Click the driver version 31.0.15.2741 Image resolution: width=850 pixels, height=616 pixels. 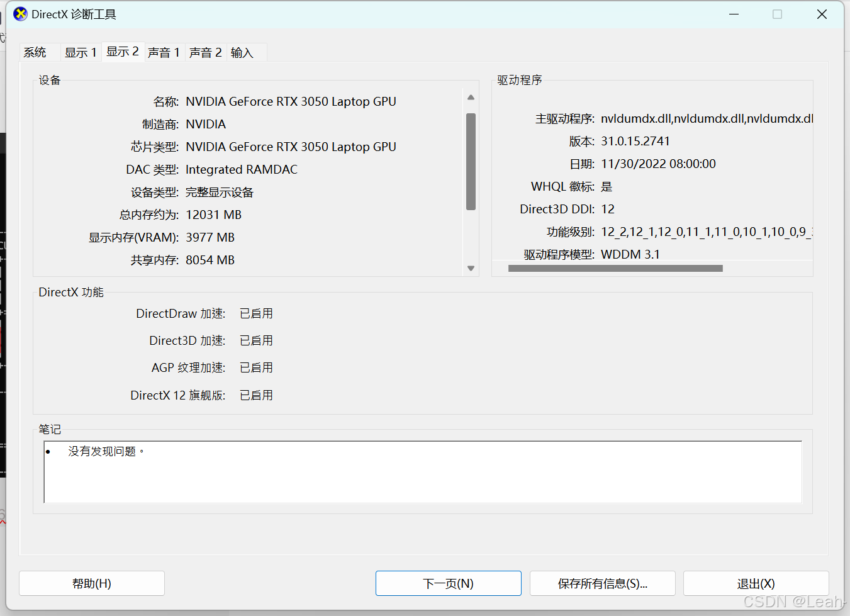pyautogui.click(x=635, y=141)
